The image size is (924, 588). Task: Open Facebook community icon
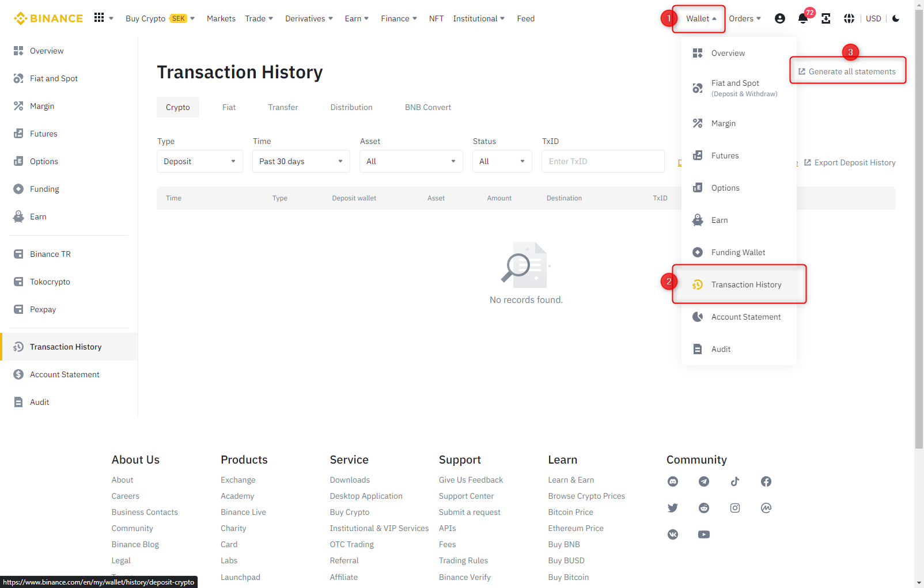click(766, 481)
